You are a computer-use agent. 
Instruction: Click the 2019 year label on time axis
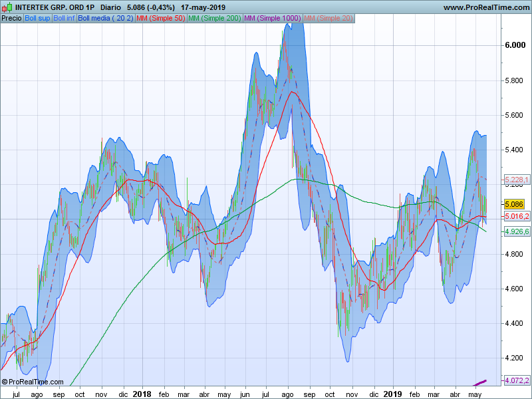(x=392, y=394)
